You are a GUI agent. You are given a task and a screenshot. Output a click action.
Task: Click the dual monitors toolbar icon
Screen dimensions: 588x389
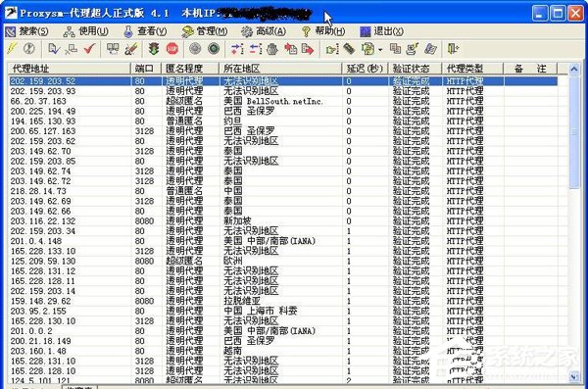[113, 49]
